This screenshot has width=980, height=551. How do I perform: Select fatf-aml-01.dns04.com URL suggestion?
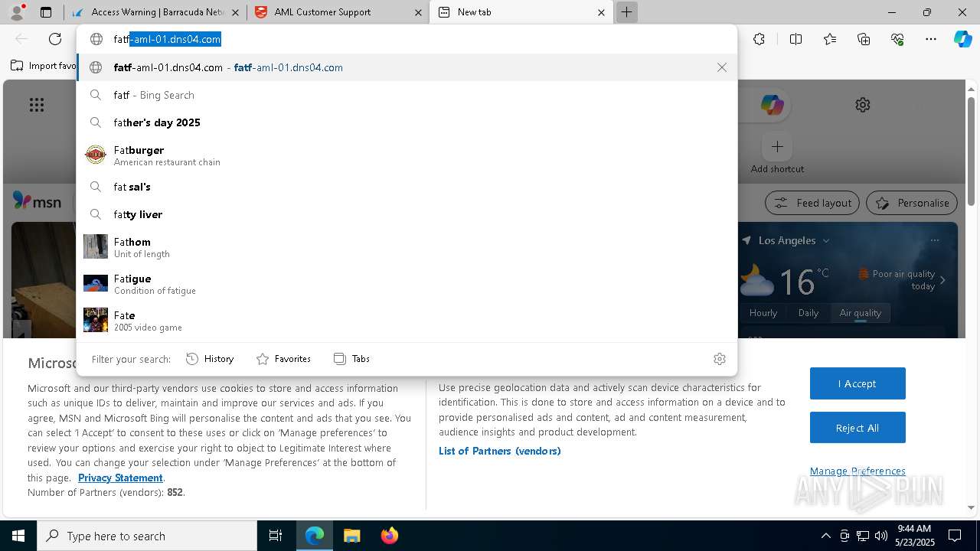(407, 67)
